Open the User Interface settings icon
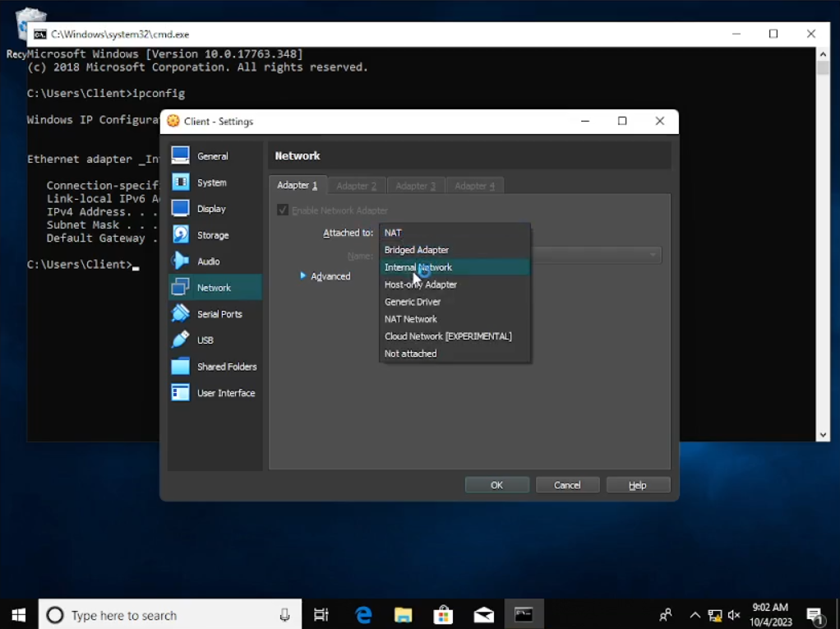840x629 pixels. coord(180,392)
